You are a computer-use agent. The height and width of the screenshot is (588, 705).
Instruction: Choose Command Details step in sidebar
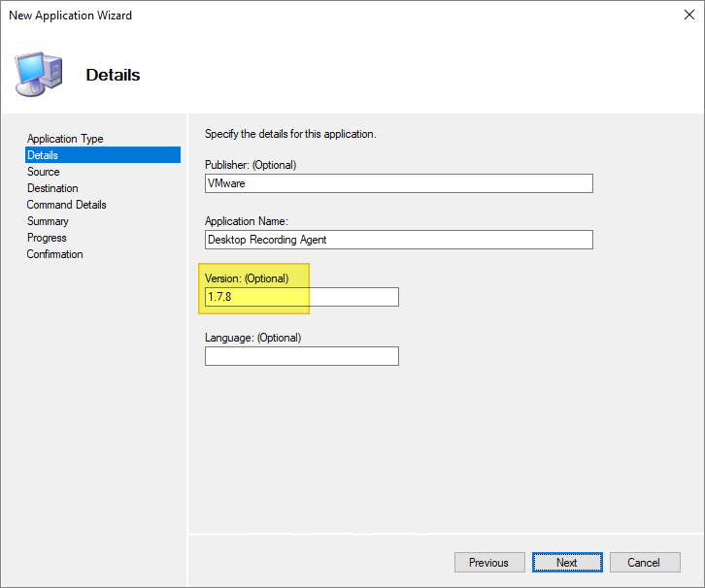[67, 205]
